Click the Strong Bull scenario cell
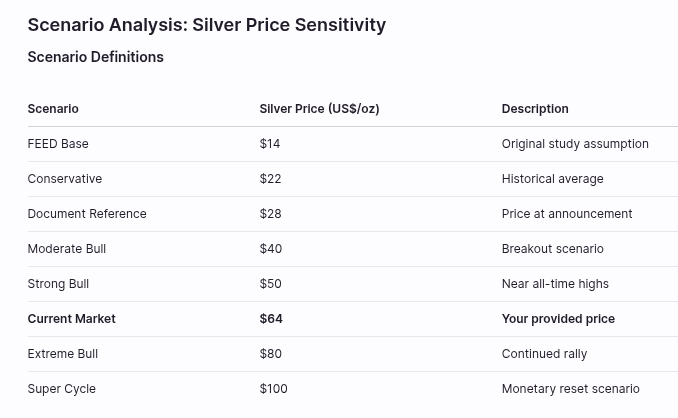 (58, 283)
